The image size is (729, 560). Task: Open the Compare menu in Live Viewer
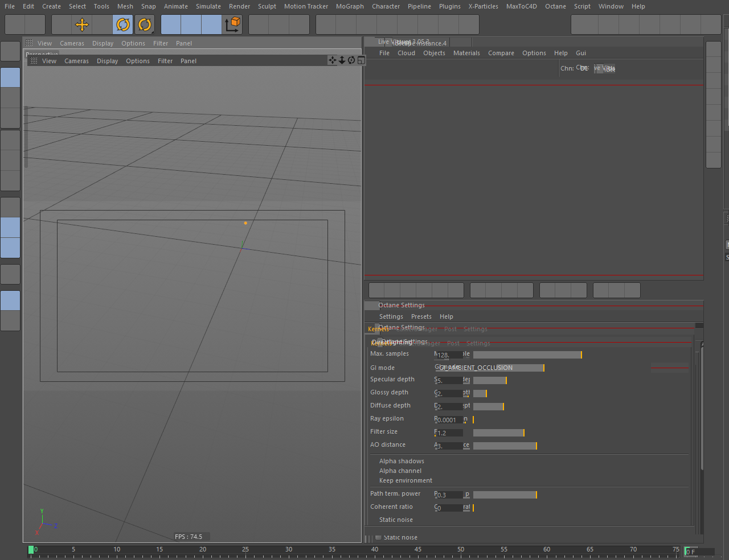coord(501,53)
